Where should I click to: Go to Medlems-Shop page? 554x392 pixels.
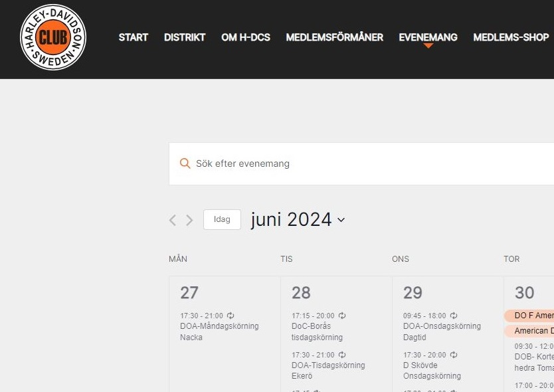(x=511, y=37)
